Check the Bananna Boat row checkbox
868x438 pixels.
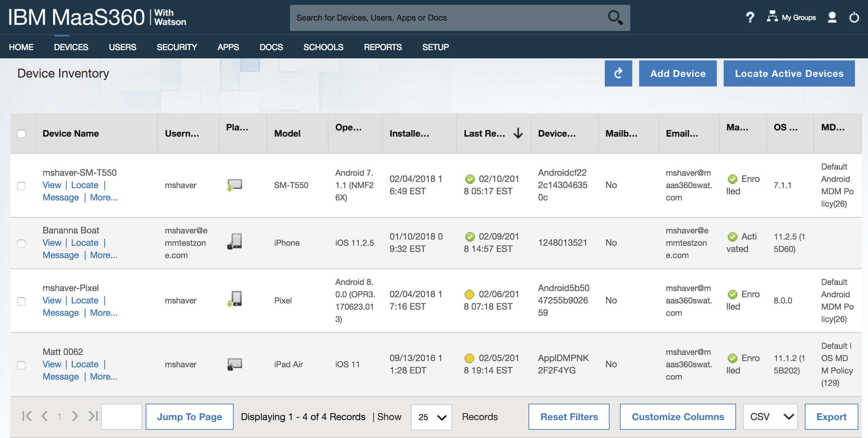[x=22, y=243]
